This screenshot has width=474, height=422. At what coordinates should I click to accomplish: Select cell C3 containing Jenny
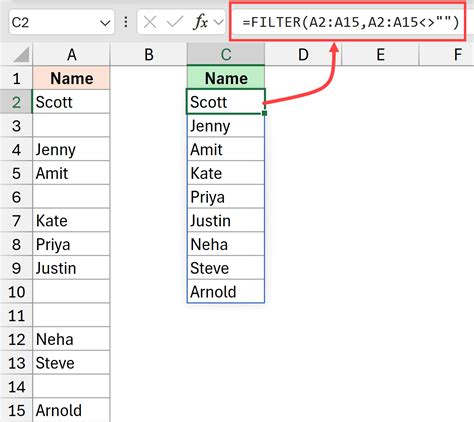[x=226, y=126]
